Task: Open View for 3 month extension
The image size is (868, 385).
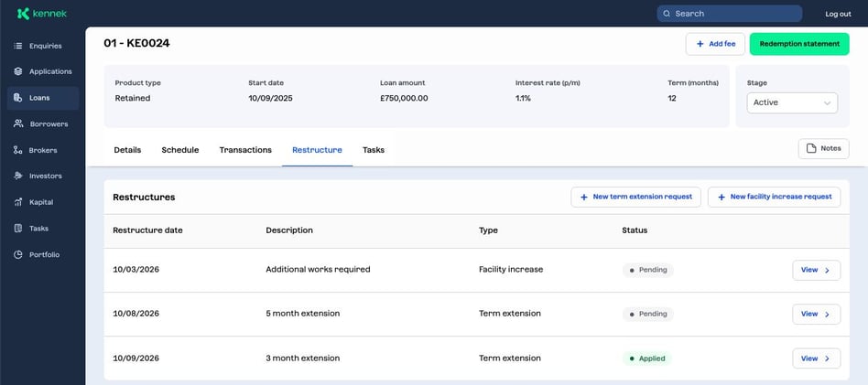Action: [x=815, y=358]
